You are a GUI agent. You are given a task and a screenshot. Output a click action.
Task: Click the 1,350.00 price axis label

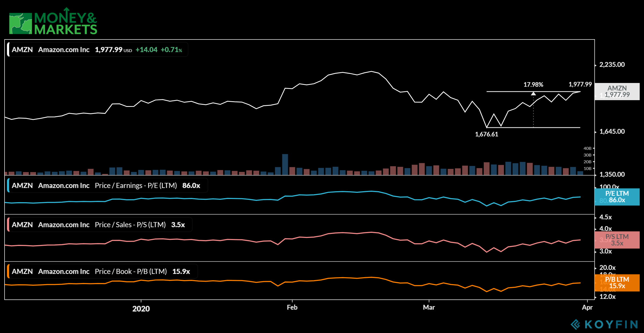click(x=612, y=175)
